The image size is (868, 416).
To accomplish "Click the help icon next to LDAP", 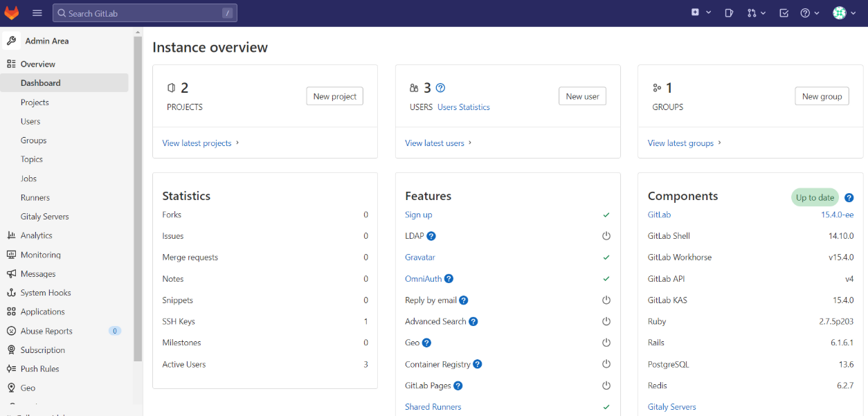I will click(x=431, y=236).
